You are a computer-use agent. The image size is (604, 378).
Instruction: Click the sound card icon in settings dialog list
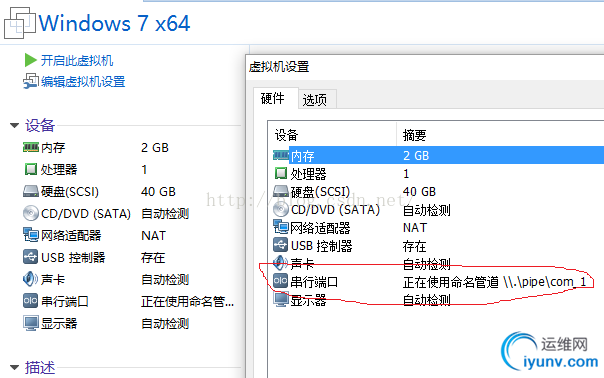(280, 263)
